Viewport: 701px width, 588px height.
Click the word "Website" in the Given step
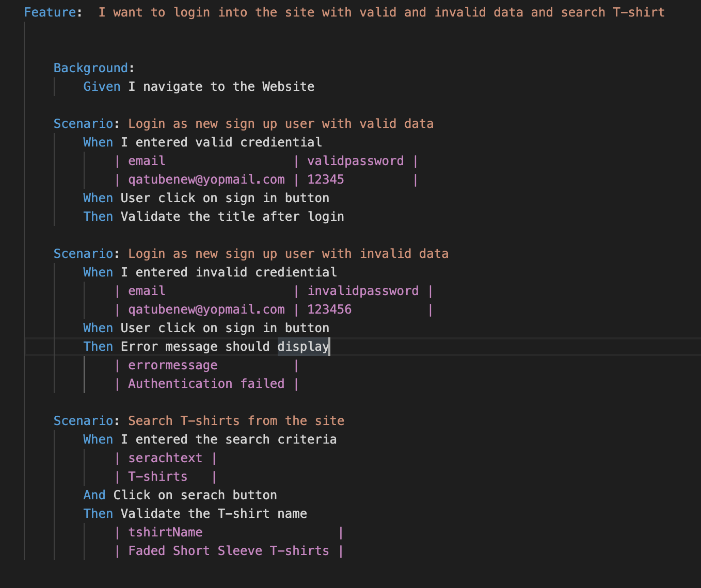click(x=288, y=87)
